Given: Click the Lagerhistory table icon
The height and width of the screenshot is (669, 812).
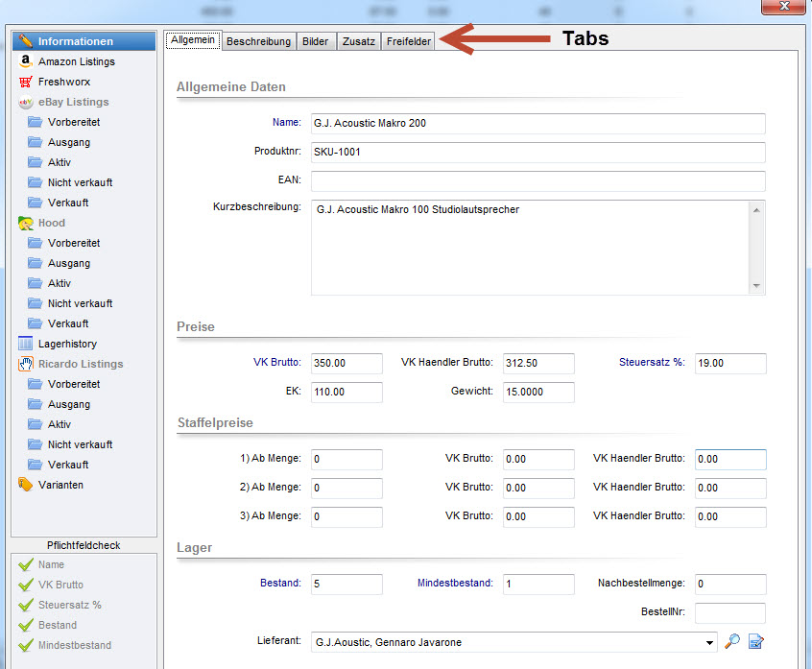Looking at the screenshot, I should pyautogui.click(x=25, y=344).
